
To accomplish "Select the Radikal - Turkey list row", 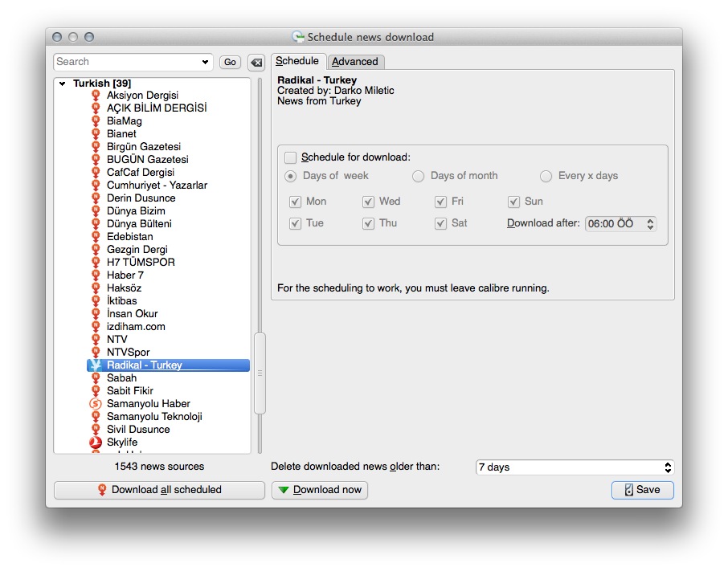I will [x=168, y=365].
